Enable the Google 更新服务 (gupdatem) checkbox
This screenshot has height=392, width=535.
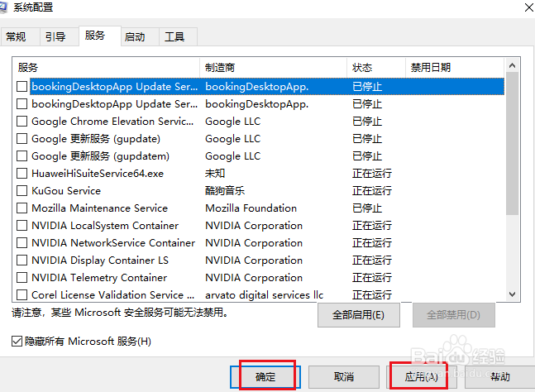click(21, 156)
